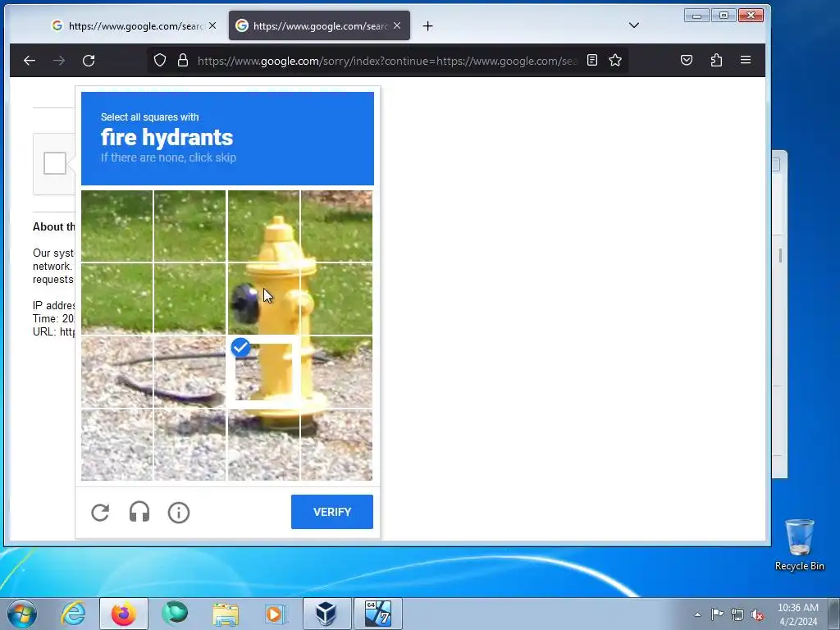Click the grayed-out forward arrow

[x=59, y=61]
